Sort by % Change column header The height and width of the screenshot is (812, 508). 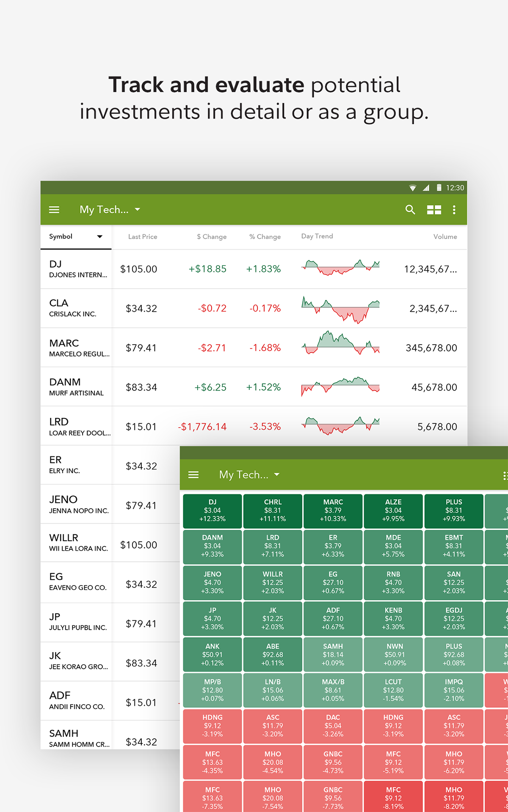coord(265,237)
